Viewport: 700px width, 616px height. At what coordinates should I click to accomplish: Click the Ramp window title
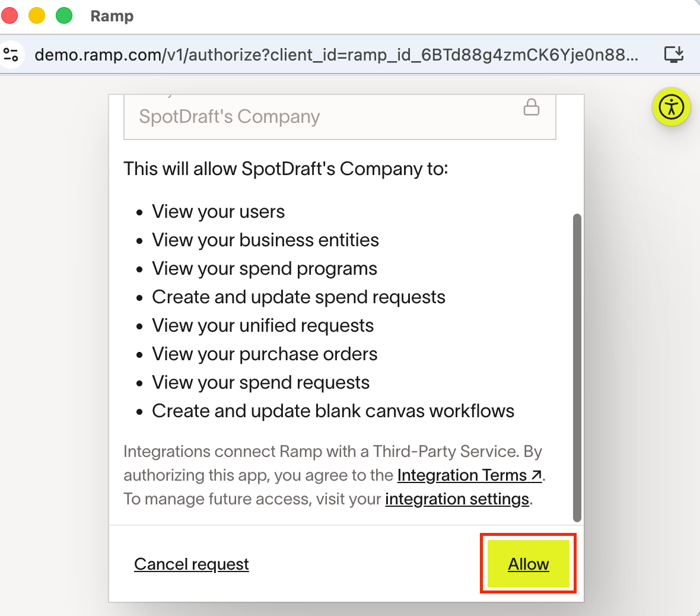click(x=112, y=16)
